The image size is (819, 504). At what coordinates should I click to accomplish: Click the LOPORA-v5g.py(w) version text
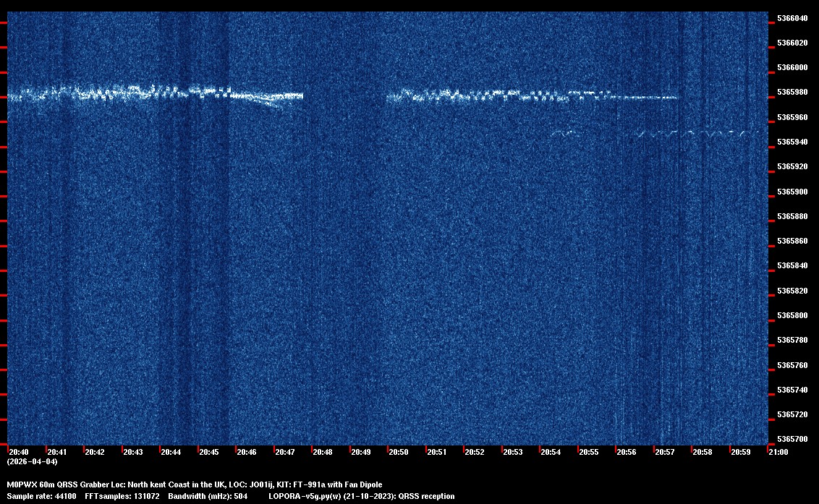tap(362, 496)
